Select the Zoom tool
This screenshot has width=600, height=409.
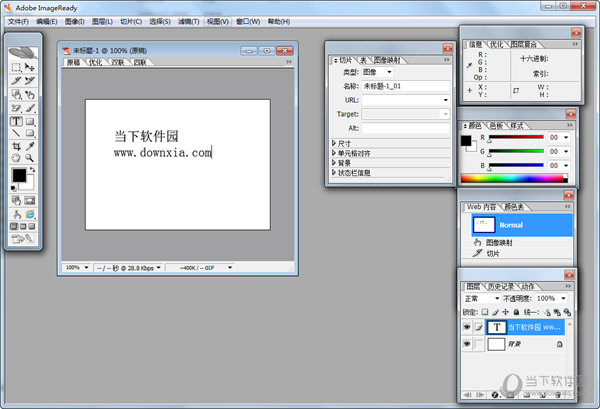(29, 158)
